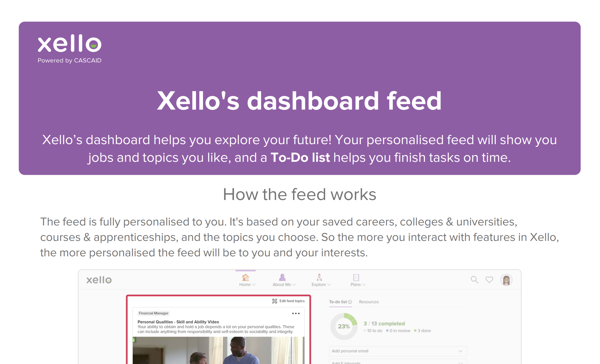Click the Financial Manager tag
This screenshot has height=364, width=600.
(x=154, y=313)
